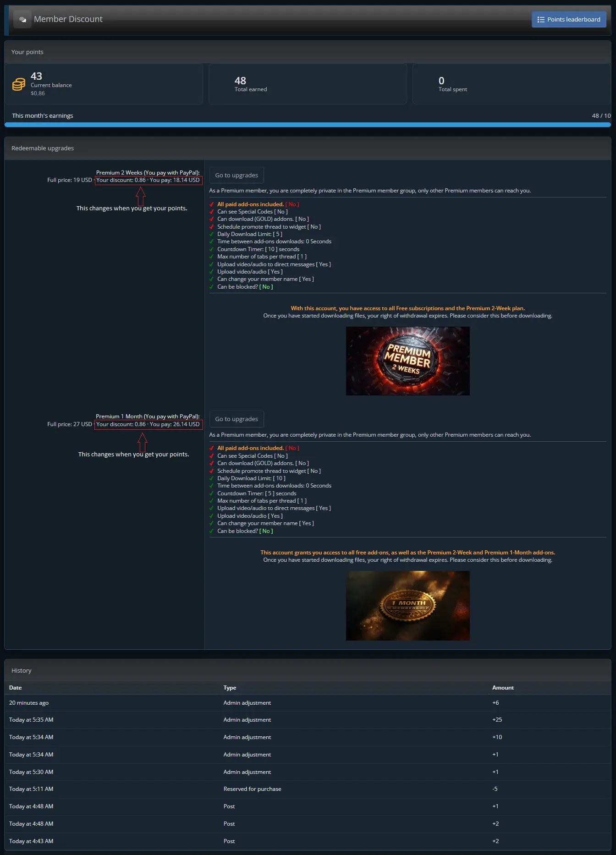Click green check beside 'Daily Download Limit: [ 5 ]'
Viewport: 616px width, 855px height.
click(211, 234)
